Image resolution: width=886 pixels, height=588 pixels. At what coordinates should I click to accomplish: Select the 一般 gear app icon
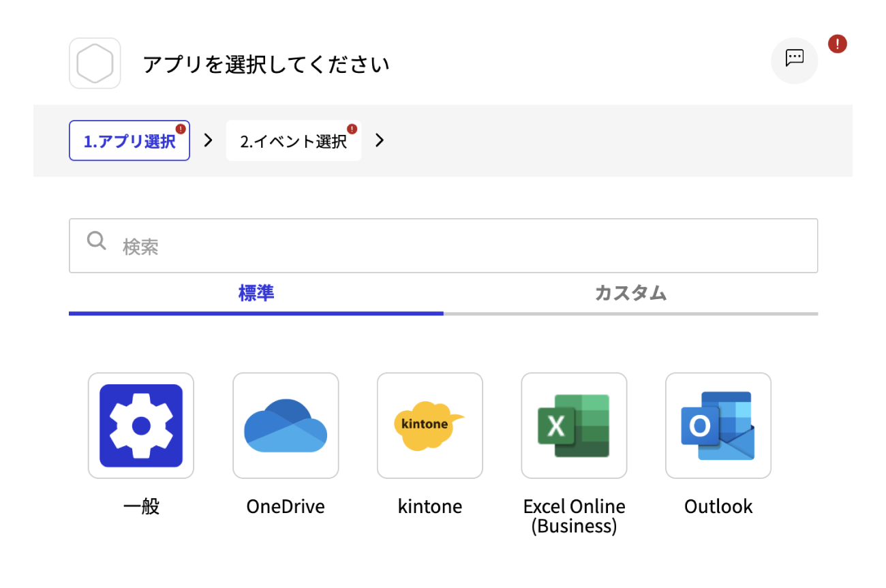(141, 426)
